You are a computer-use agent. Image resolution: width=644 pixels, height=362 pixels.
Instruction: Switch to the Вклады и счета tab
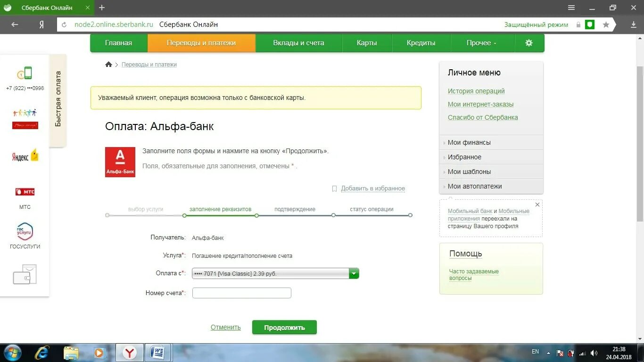coord(298,43)
